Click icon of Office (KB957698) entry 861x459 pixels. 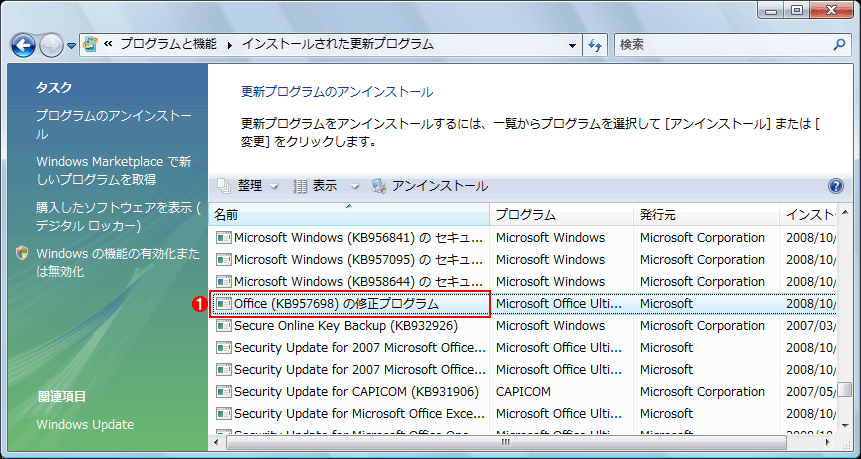tap(223, 304)
